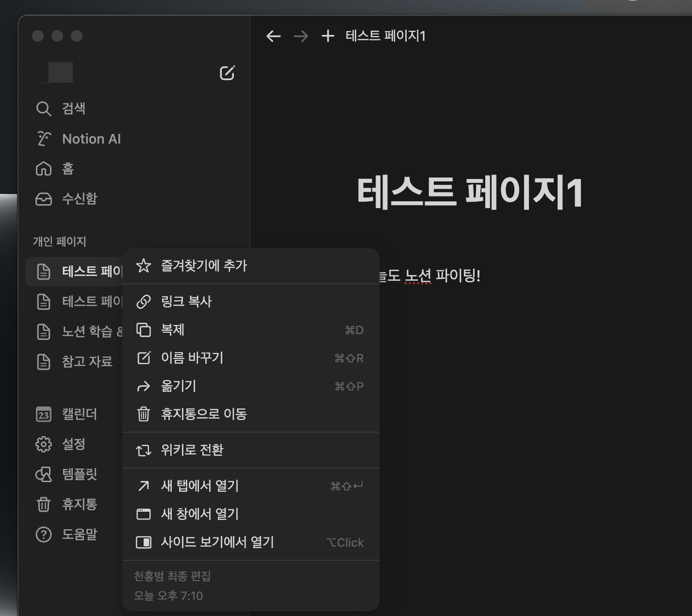Screen dimensions: 692x616
Task: Open the 노션 학습 page in sidebar
Action: tap(74, 332)
